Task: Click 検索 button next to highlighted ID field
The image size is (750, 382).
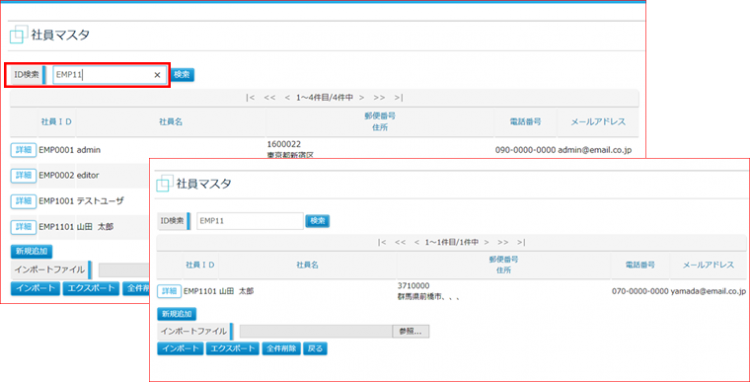Action: click(183, 75)
